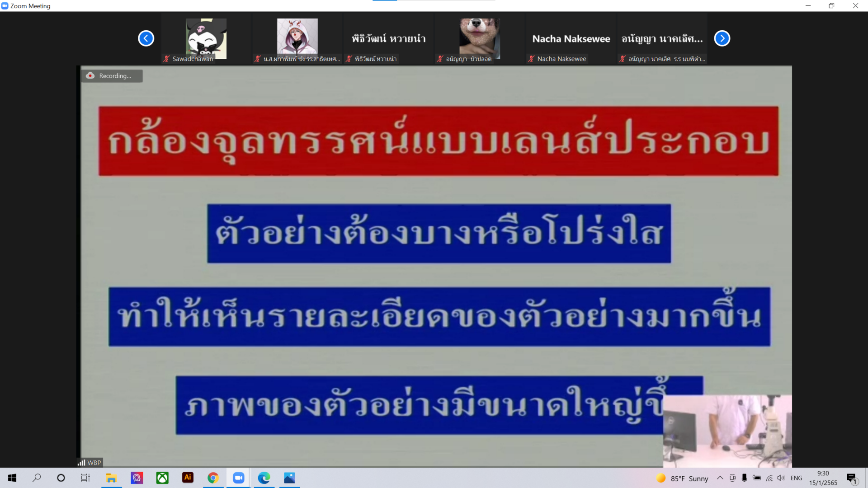Click the microscope camera video thumbnail

[727, 431]
